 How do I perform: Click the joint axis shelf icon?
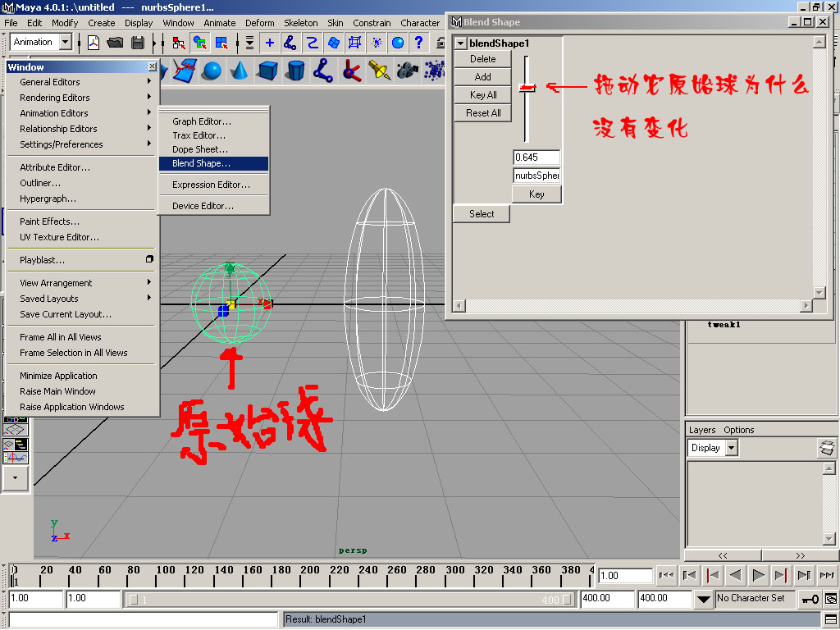click(x=351, y=71)
